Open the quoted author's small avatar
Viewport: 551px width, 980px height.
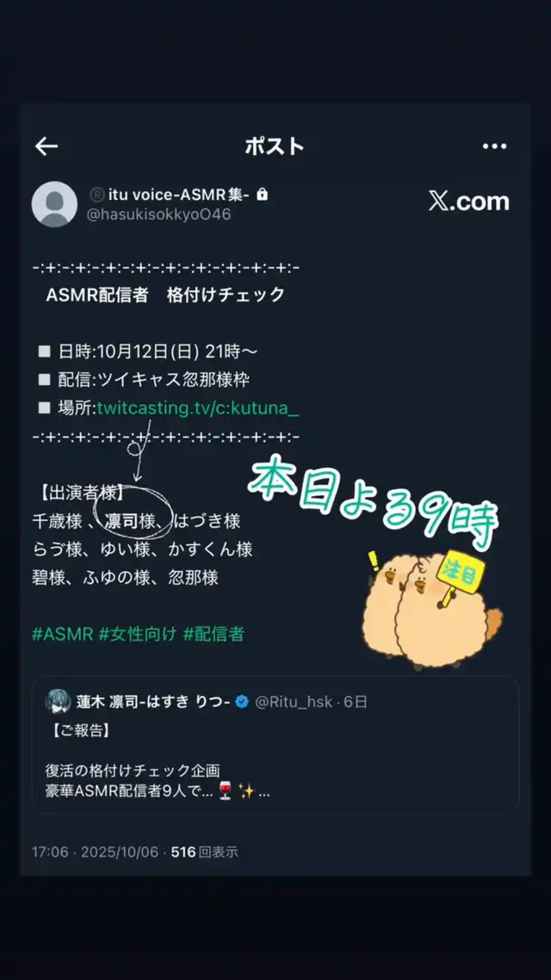tap(58, 702)
